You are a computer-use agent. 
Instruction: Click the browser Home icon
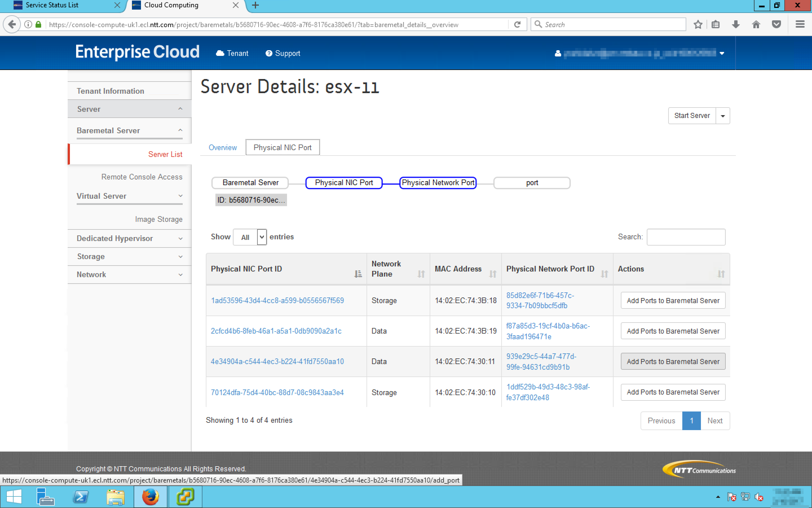tap(756, 25)
